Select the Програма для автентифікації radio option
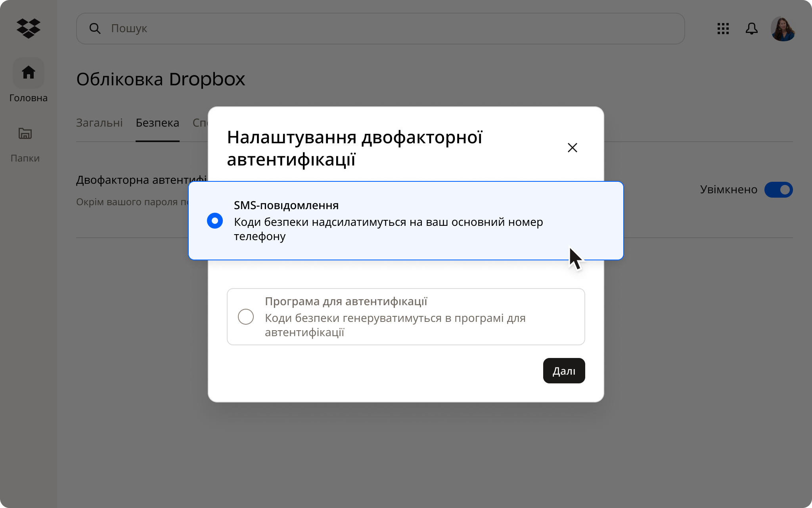The height and width of the screenshot is (508, 812). pos(246,317)
